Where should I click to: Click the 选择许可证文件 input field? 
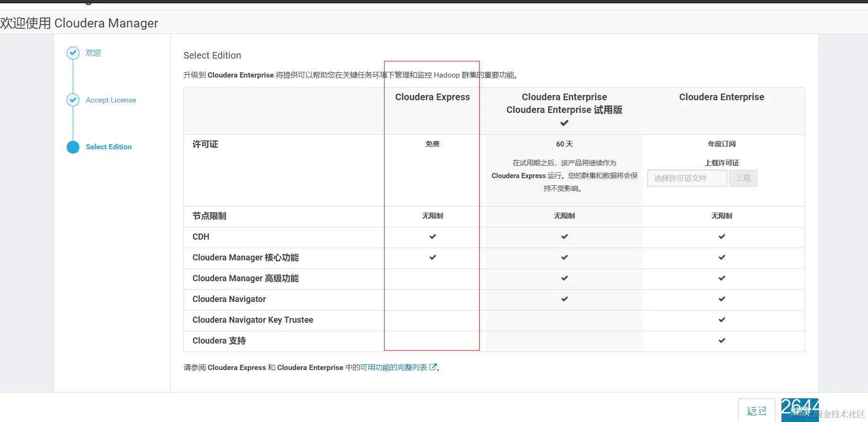click(x=687, y=178)
